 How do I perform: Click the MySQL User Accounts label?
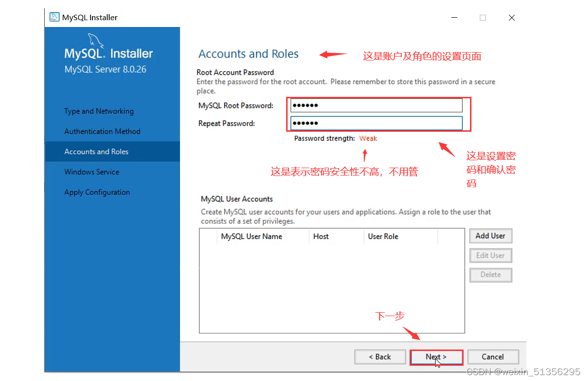(x=236, y=199)
